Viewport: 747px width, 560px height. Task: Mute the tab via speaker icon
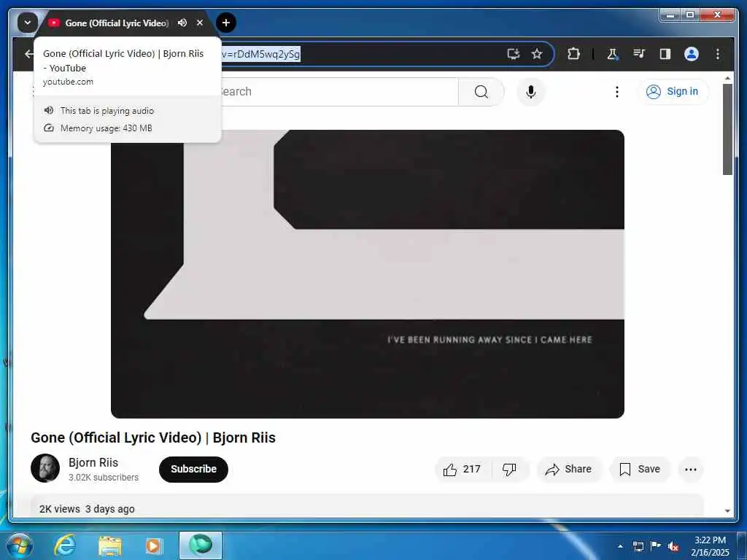pyautogui.click(x=182, y=23)
